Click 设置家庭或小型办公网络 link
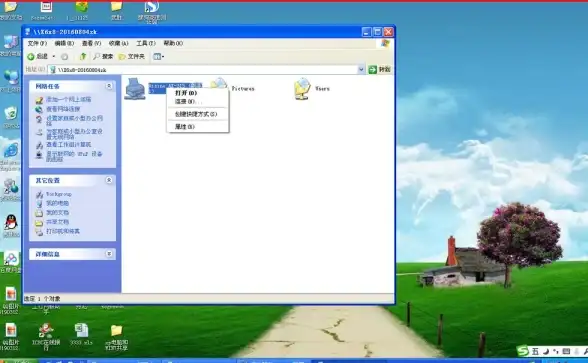Screen dimensions: 588x363 (x=74, y=120)
